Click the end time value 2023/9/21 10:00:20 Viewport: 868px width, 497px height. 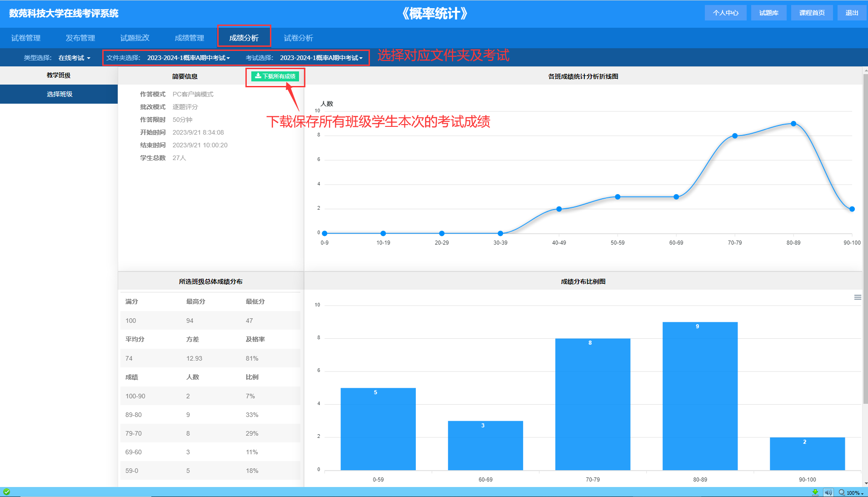[x=200, y=145]
